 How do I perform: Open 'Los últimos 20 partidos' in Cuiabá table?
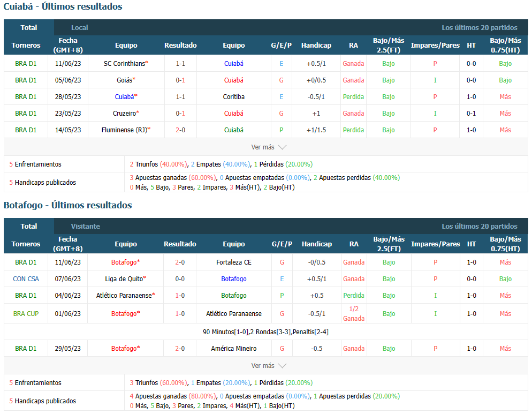coord(480,27)
